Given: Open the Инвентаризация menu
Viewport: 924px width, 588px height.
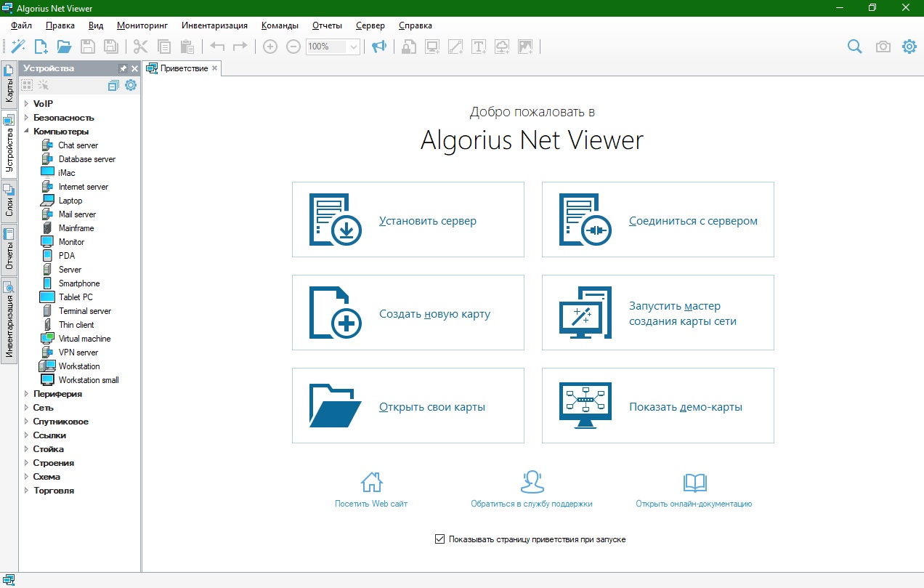Looking at the screenshot, I should [214, 25].
